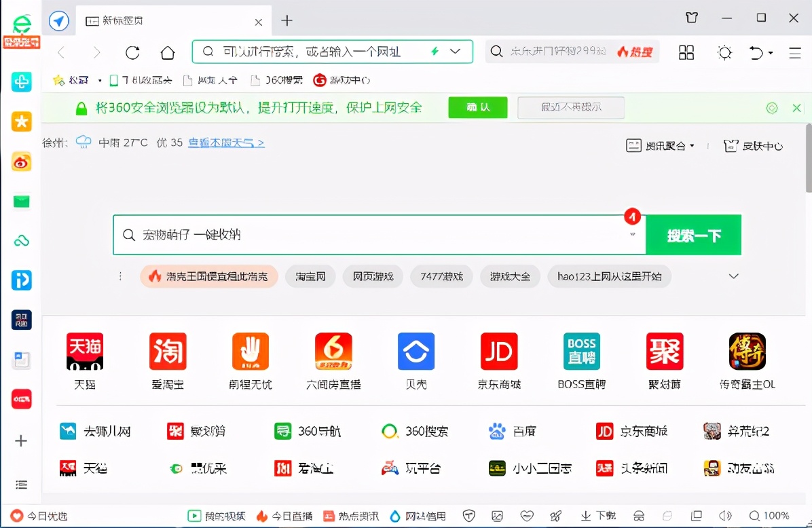Open the 淘宝网 (Taobao) site icon

point(310,276)
